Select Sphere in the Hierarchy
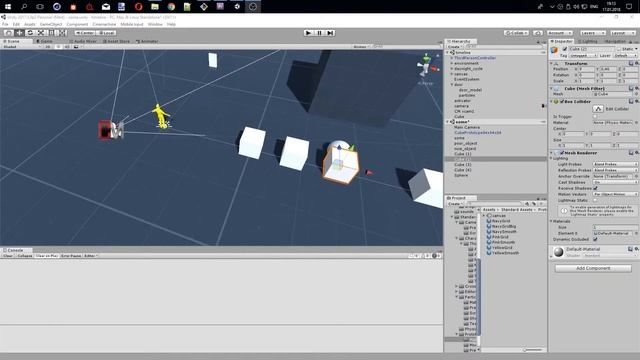The image size is (640, 360). coord(461,175)
